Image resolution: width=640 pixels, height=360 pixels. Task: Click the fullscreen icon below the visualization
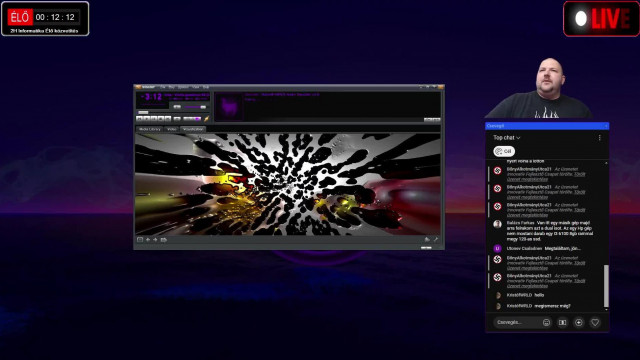tap(140, 240)
